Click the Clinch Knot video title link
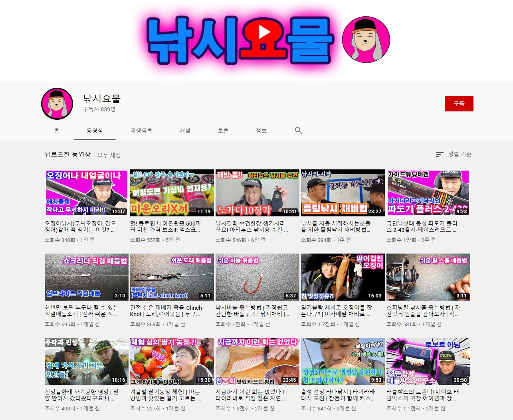The width and height of the screenshot is (513, 420). tap(166, 311)
